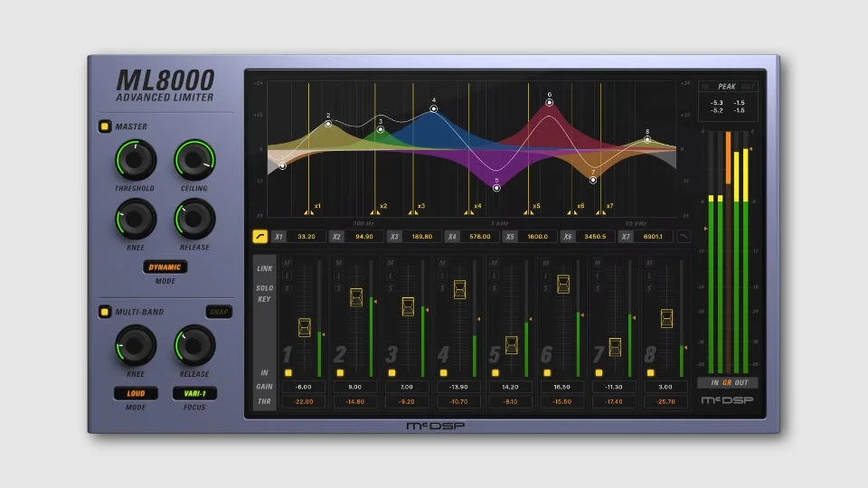Image resolution: width=868 pixels, height=488 pixels.
Task: Click the band 1 gain fader handle
Action: click(x=305, y=327)
